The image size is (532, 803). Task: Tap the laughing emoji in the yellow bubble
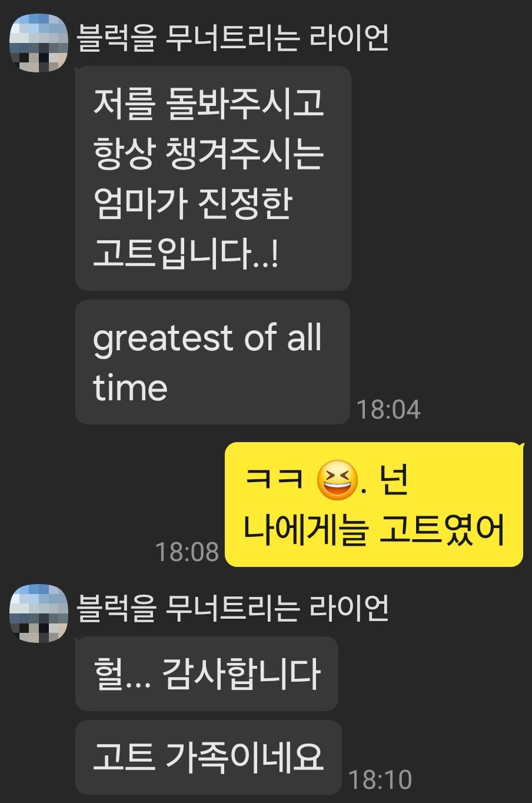coord(337,480)
